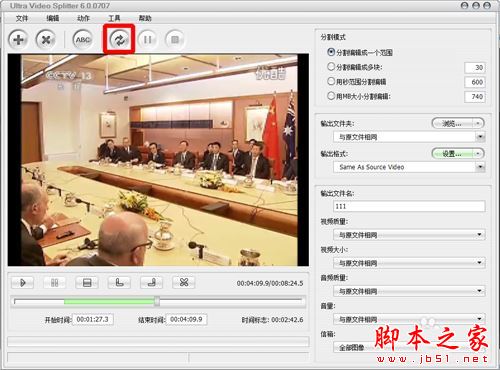Viewport: 500px width, 370px height.
Task: Open the Action menu
Action: [x=83, y=18]
